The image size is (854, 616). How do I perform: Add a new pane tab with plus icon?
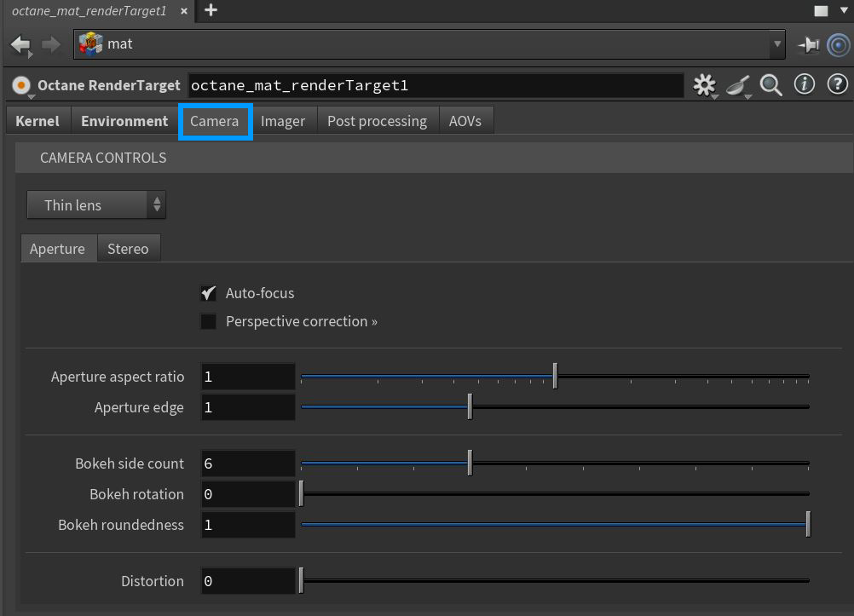tap(211, 10)
